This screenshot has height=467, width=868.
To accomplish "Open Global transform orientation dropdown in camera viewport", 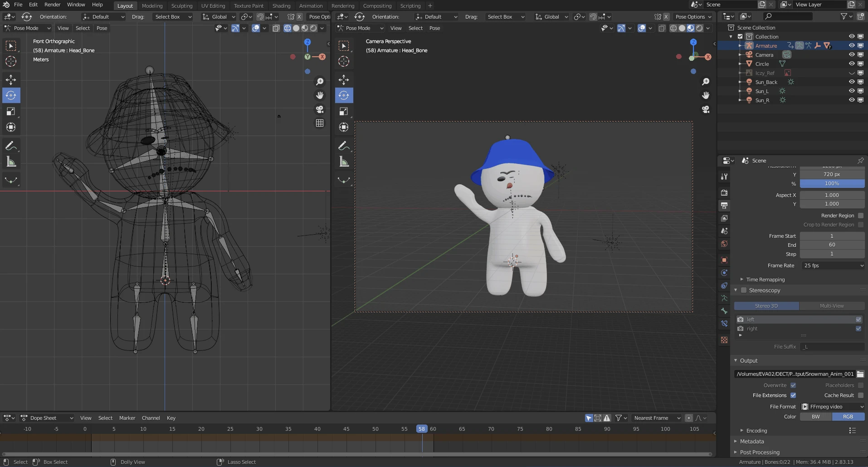I will 551,17.
